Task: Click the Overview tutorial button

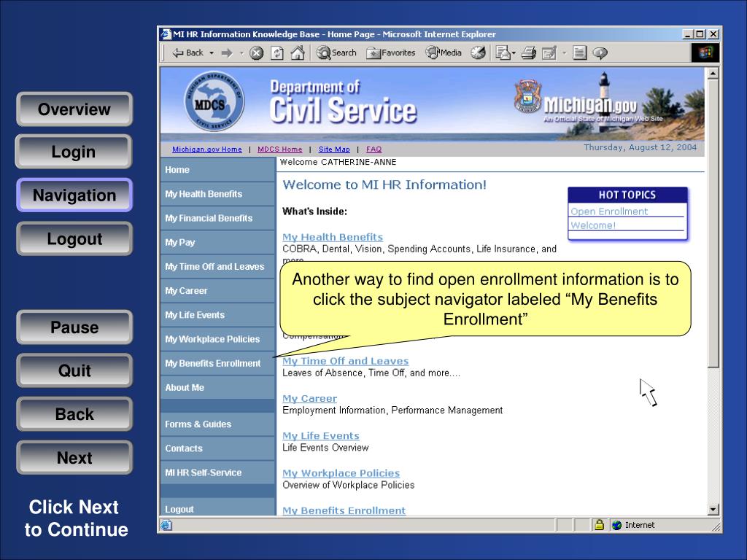Action: click(x=74, y=109)
